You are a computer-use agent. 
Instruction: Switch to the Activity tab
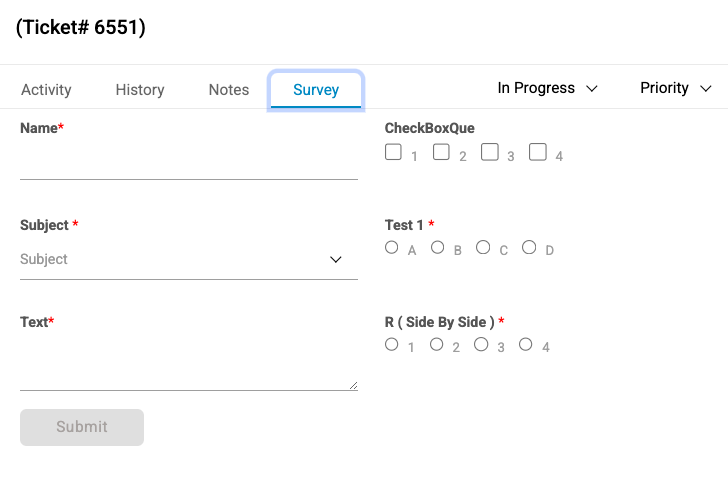pyautogui.click(x=46, y=89)
